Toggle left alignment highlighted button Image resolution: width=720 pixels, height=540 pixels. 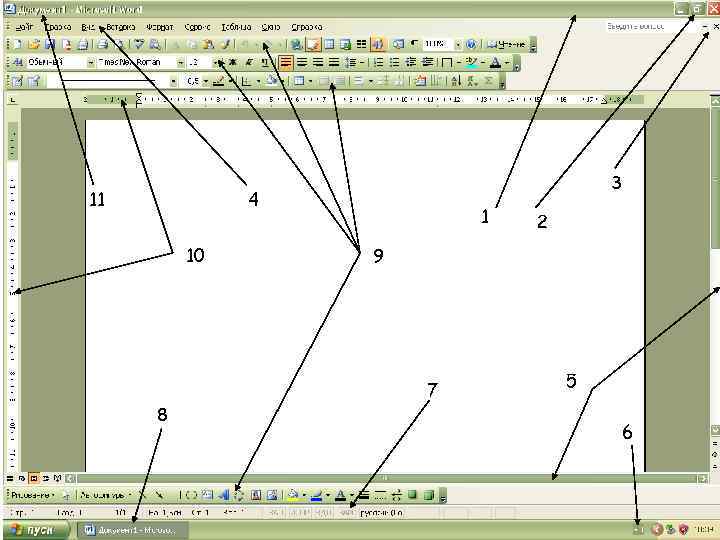tap(286, 62)
